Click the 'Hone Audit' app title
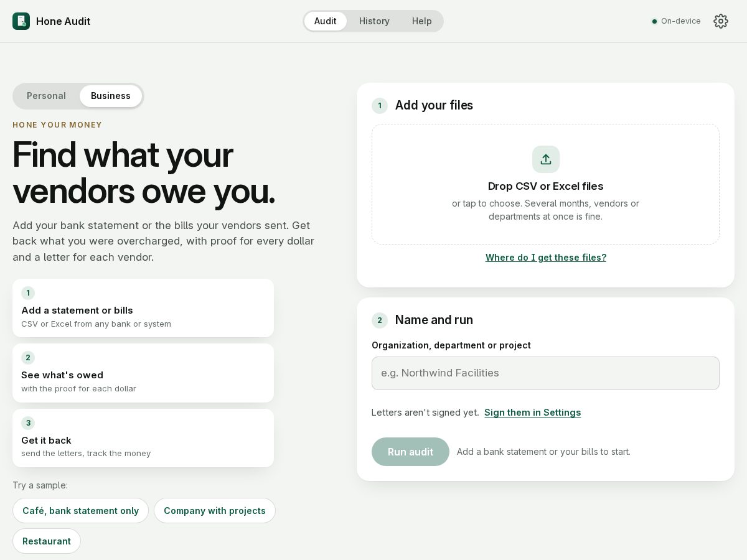 (63, 21)
